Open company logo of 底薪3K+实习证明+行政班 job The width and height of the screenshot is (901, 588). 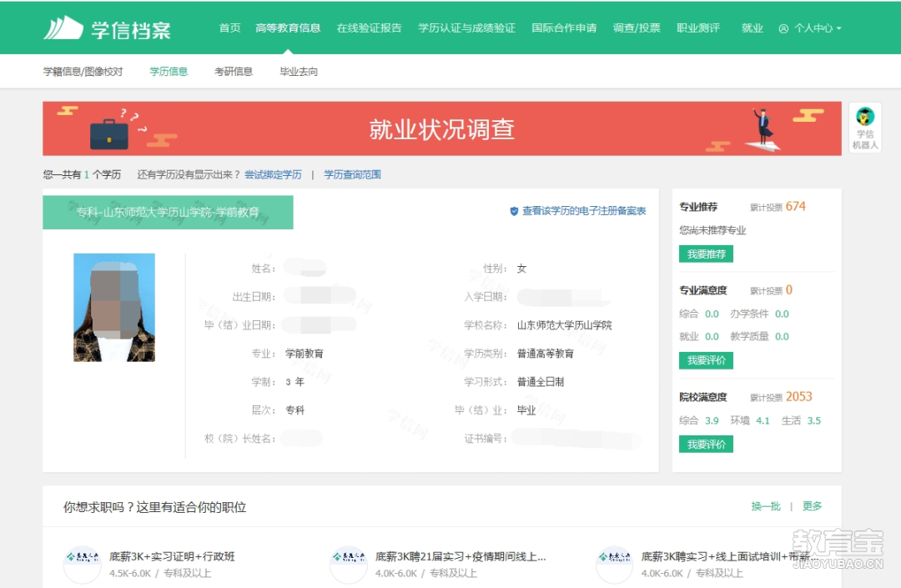point(83,564)
